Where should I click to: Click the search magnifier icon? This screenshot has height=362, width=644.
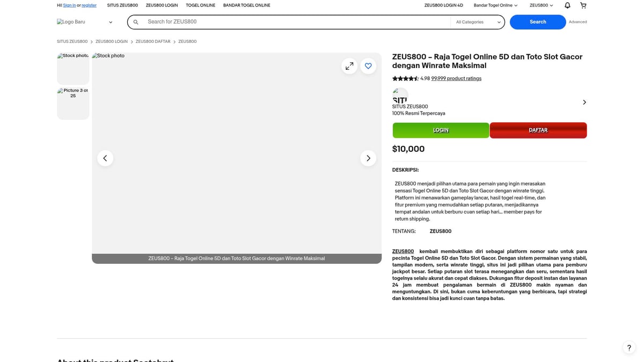point(136,22)
